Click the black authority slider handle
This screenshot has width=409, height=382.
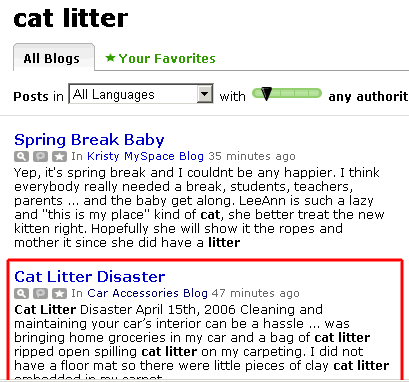[x=266, y=94]
